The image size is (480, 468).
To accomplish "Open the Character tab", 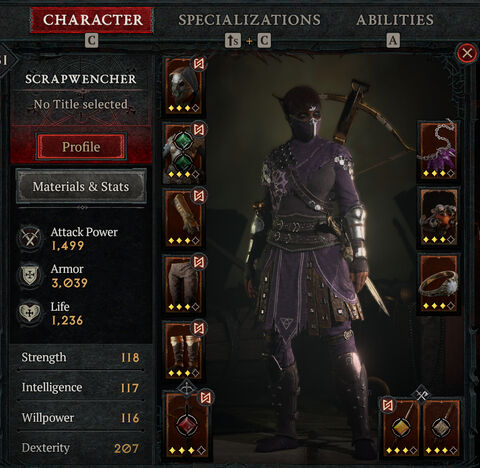I will coord(92,20).
